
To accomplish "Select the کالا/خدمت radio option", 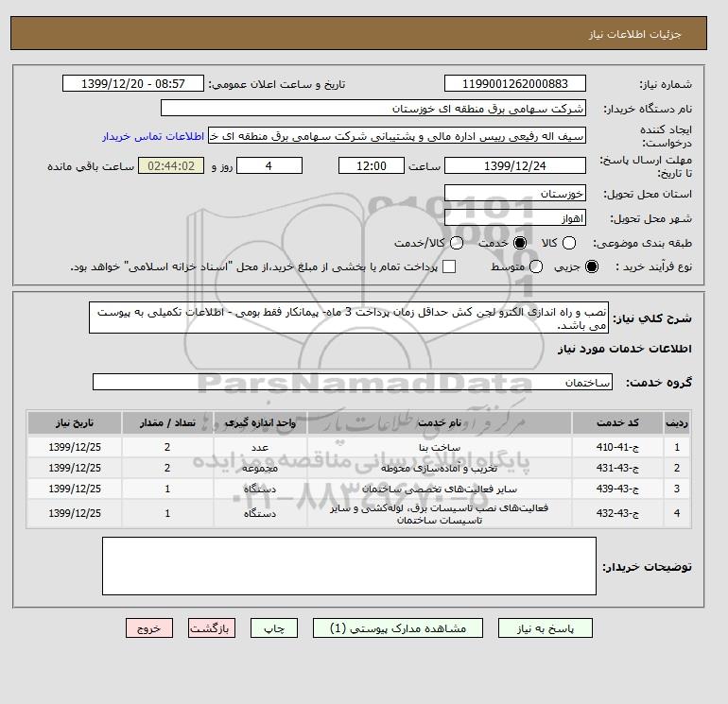I will click(457, 243).
